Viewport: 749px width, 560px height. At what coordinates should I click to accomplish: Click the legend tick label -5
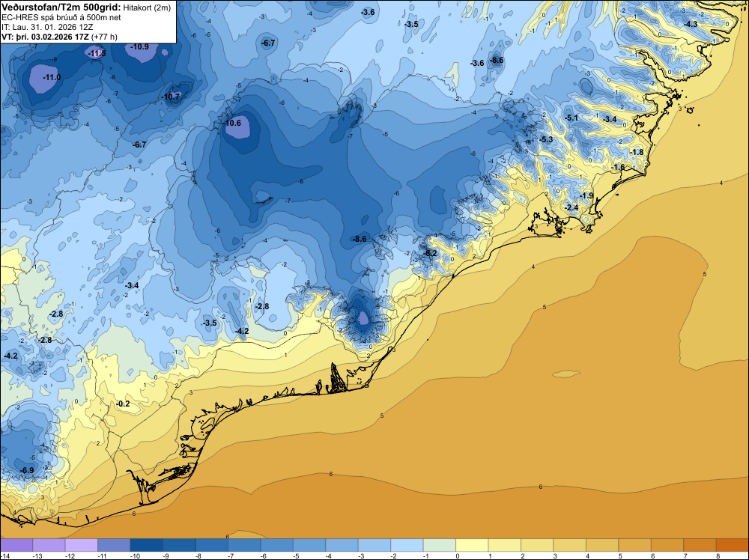coord(297,556)
